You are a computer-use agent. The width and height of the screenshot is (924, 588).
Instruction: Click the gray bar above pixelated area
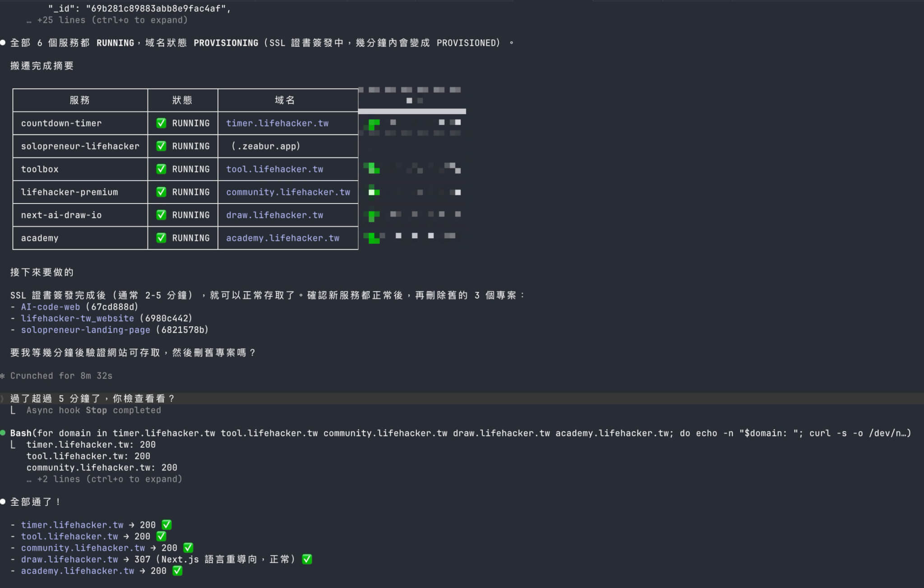412,111
